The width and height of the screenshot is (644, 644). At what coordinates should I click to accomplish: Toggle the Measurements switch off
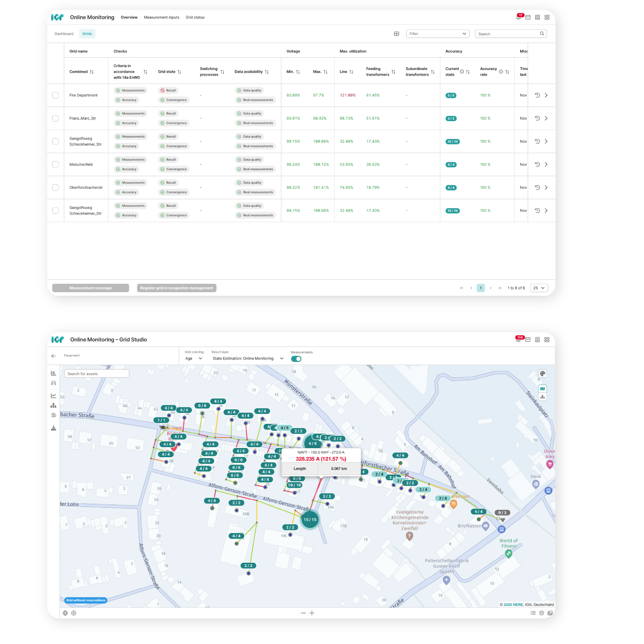point(296,359)
